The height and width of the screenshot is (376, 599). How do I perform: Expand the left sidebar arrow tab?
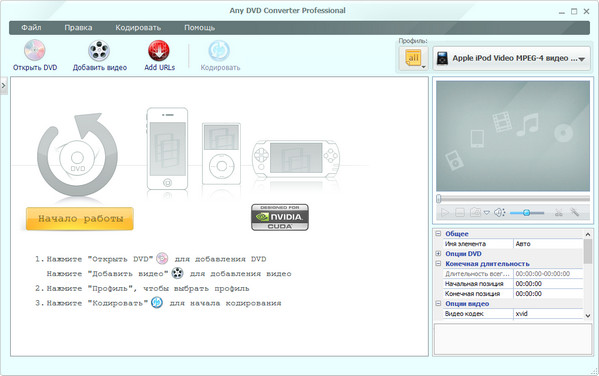[x=3, y=86]
